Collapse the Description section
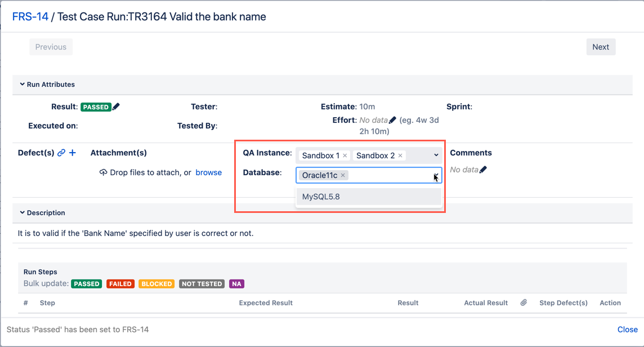 point(23,213)
